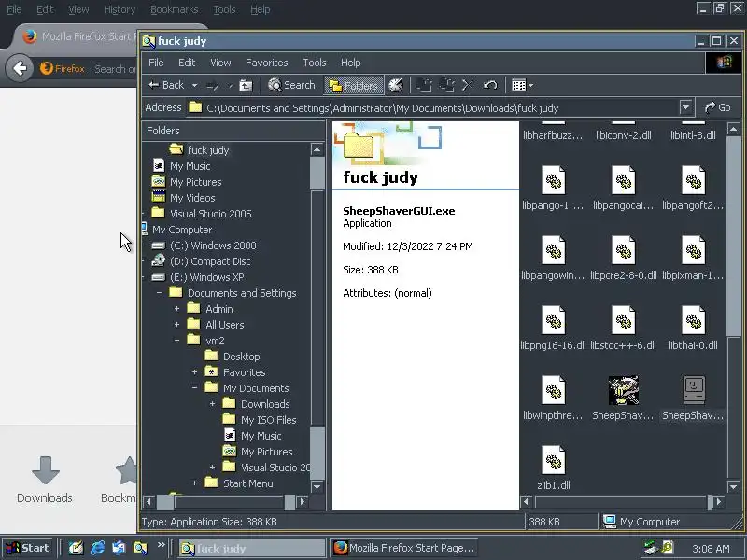Click the Forward arrow in Explorer toolbar
747x560 pixels.
[x=213, y=86]
